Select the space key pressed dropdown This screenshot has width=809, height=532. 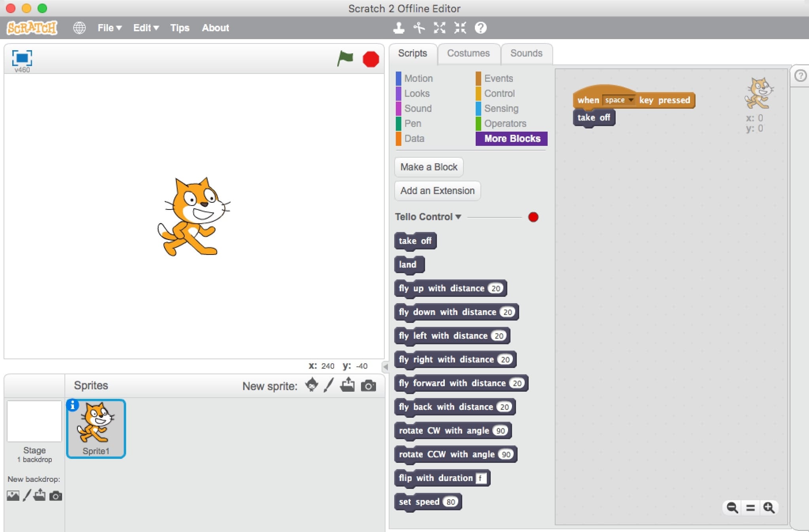point(621,100)
